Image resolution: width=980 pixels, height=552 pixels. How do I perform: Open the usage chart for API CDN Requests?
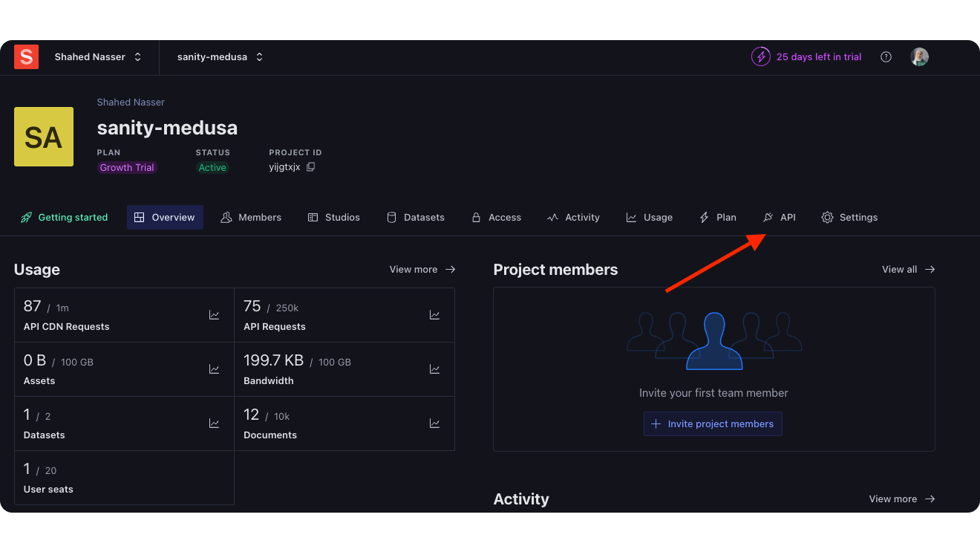tap(214, 314)
